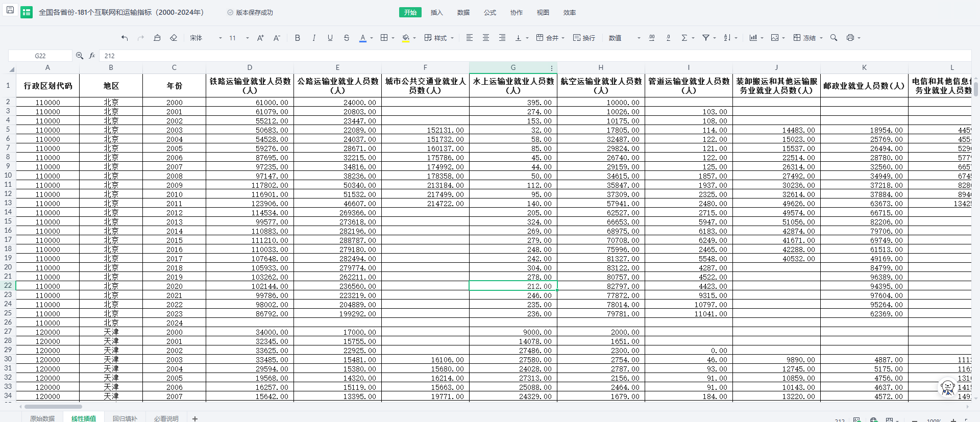
Task: Open the 样式 style menu
Action: pos(439,38)
